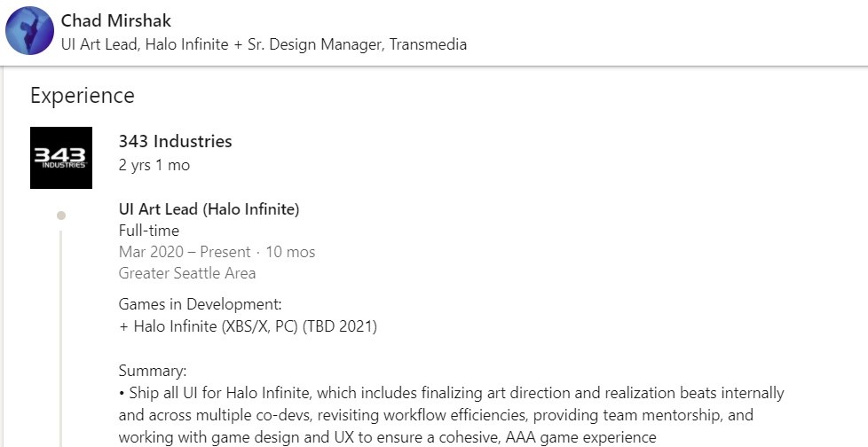Click the 343 Industries company logo

[61, 158]
